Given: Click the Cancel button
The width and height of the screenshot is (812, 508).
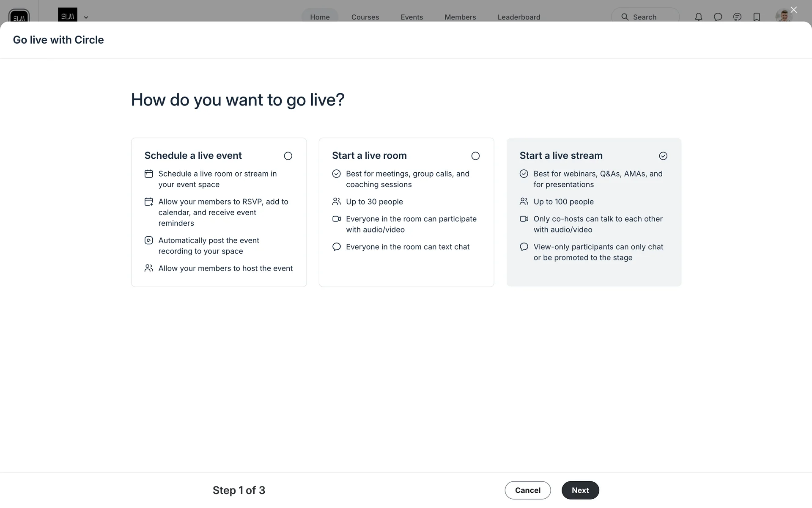Looking at the screenshot, I should tap(527, 490).
